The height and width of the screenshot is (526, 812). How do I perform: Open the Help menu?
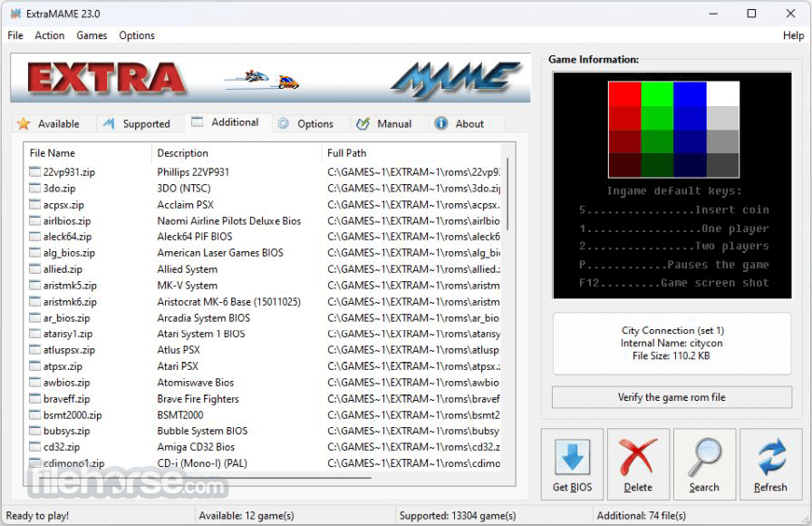point(793,35)
